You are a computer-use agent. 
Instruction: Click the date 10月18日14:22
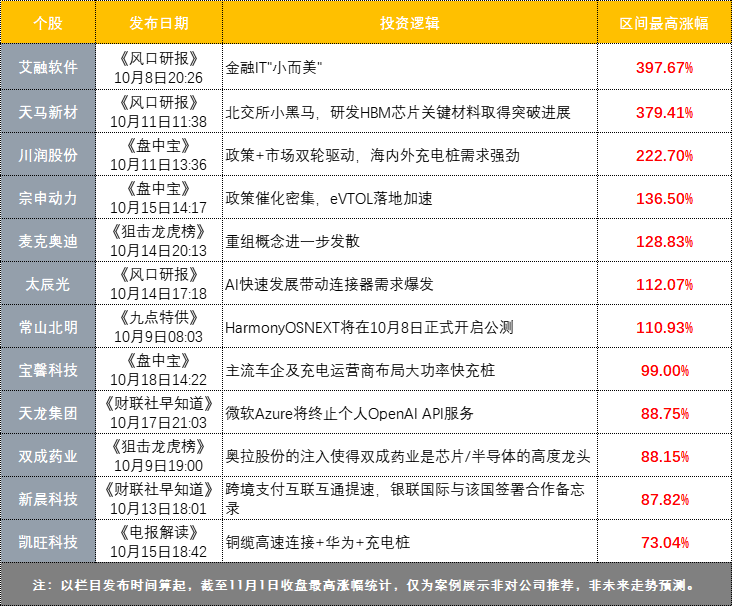click(158, 380)
